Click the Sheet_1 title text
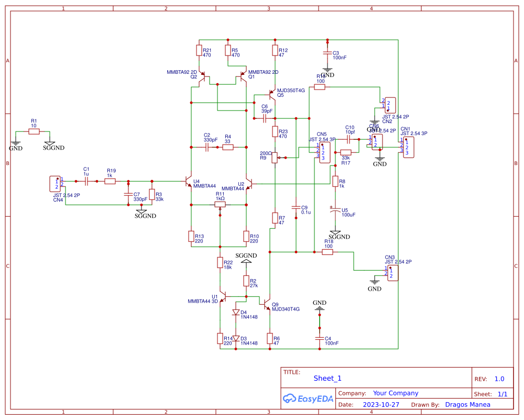The height and width of the screenshot is (420, 524). pyautogui.click(x=327, y=378)
